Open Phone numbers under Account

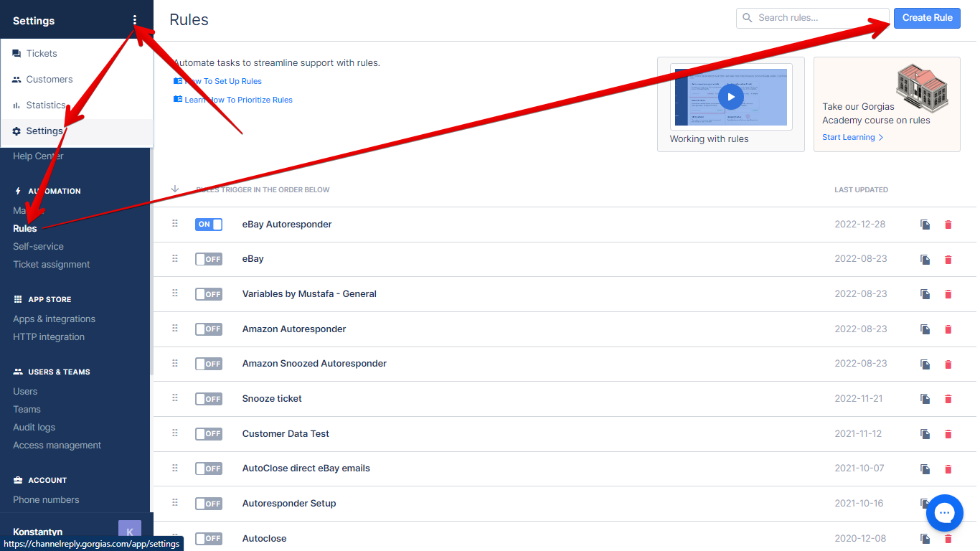click(x=46, y=499)
